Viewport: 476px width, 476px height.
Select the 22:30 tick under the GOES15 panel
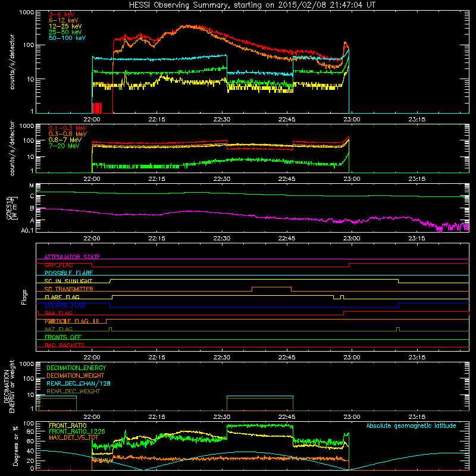click(x=222, y=239)
